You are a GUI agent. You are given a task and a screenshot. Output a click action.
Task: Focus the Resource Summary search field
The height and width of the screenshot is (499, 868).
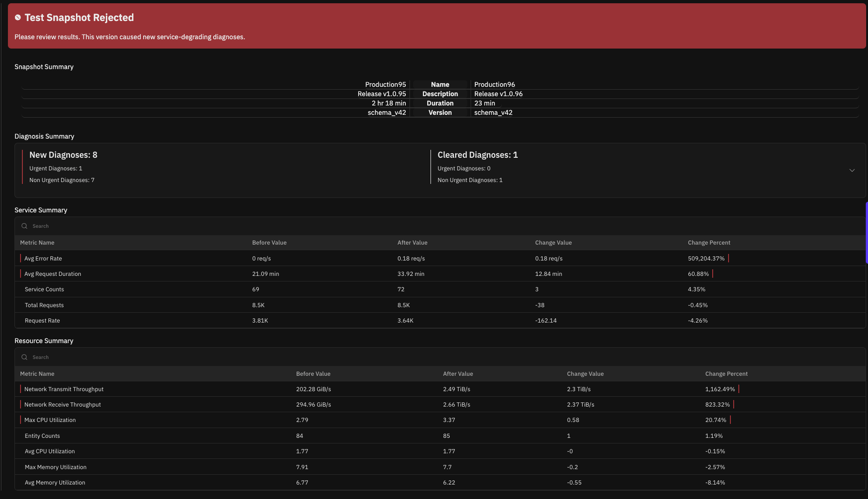point(440,357)
